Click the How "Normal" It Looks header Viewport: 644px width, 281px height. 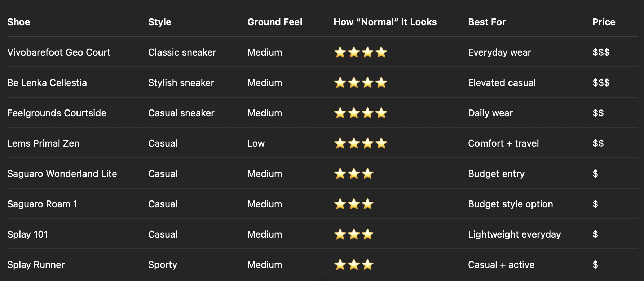pos(385,22)
